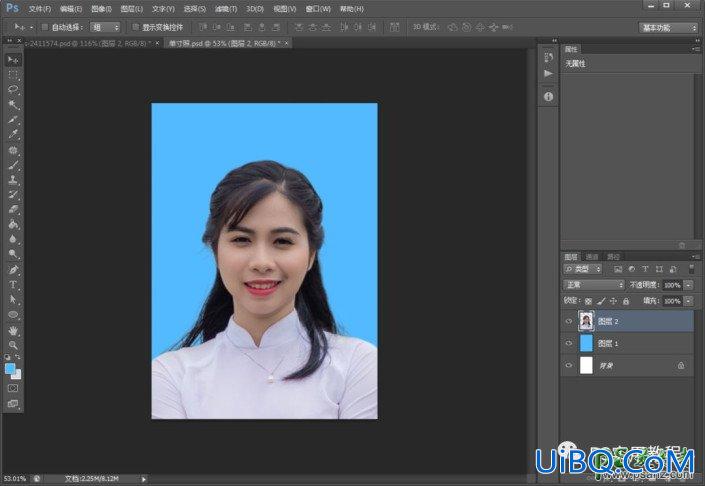Select the Zoom tool in the toolbox
The height and width of the screenshot is (486, 705).
tap(13, 345)
